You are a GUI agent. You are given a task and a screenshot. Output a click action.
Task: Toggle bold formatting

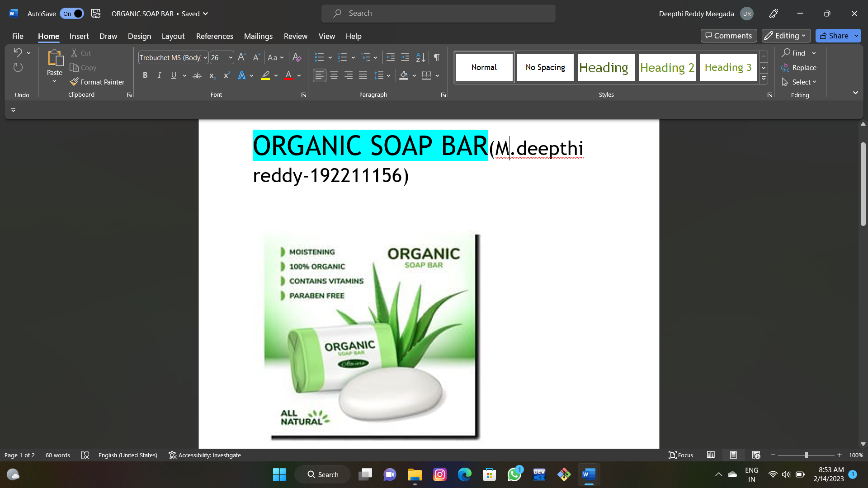click(x=145, y=75)
